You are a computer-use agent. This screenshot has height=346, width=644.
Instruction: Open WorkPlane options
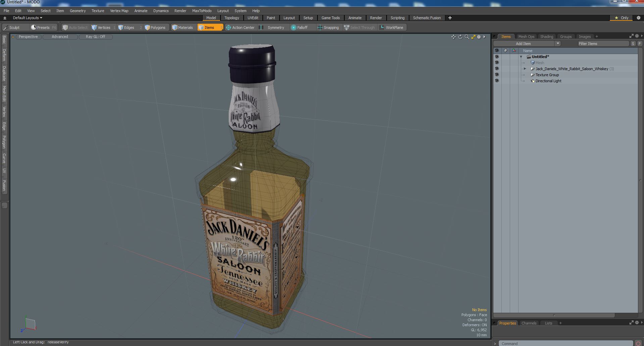(x=392, y=28)
